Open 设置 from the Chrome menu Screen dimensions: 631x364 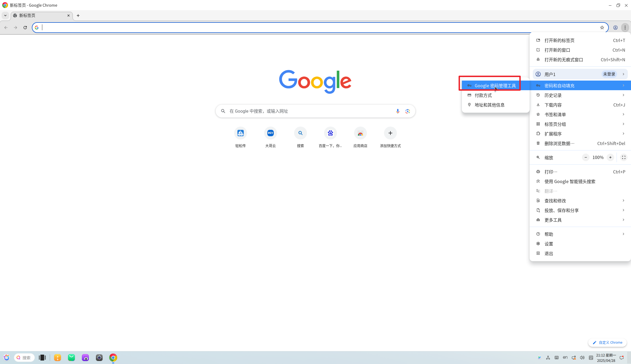(x=549, y=244)
